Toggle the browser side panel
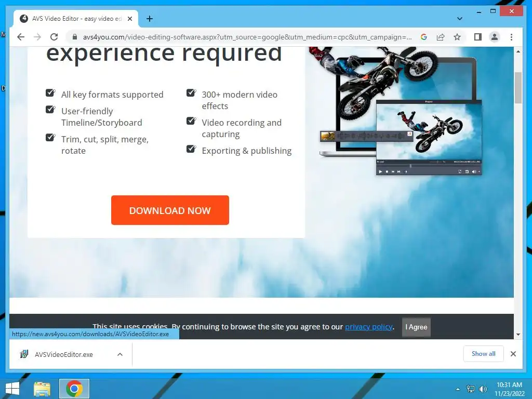Screen dimensions: 532x399 [478, 37]
